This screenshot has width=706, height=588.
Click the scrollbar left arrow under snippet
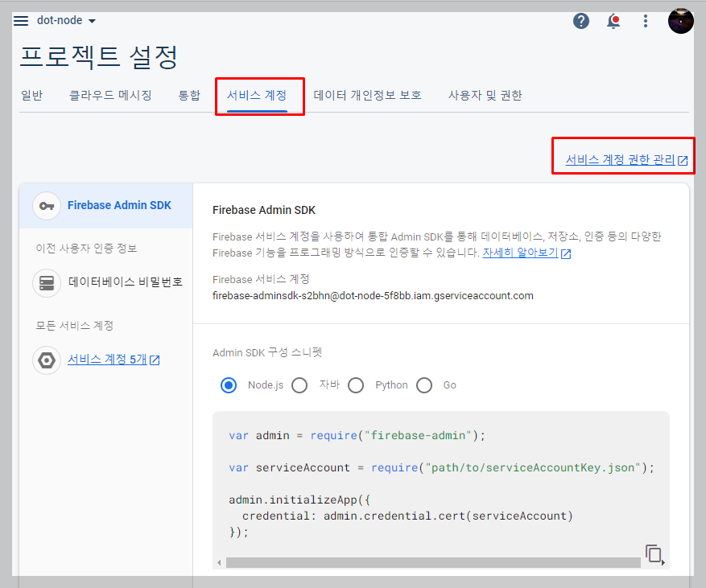(219, 562)
